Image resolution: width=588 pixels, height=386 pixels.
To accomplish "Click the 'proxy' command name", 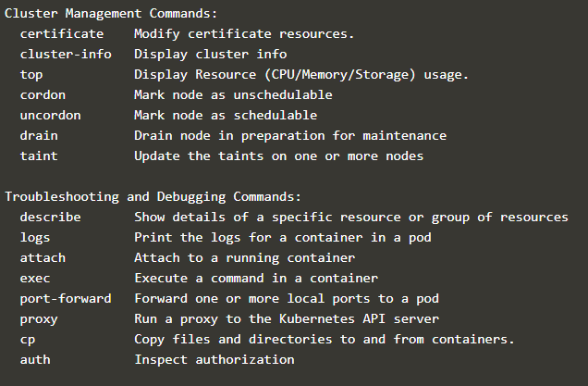I will 38,318.
